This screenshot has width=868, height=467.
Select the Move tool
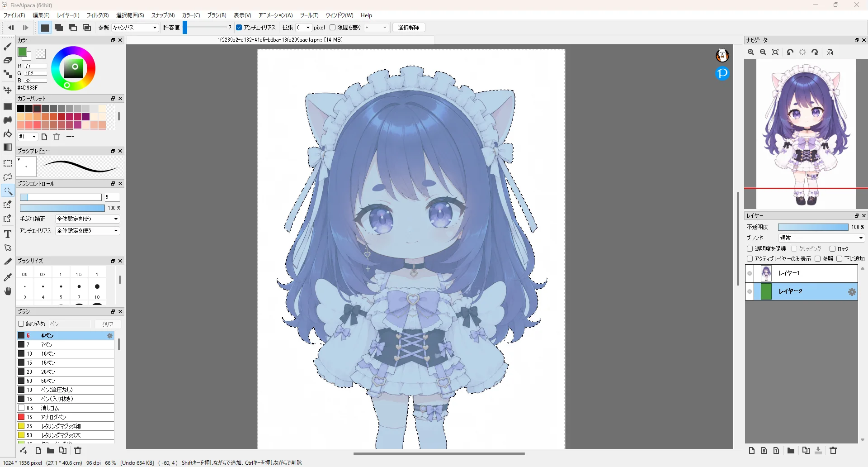pos(8,90)
